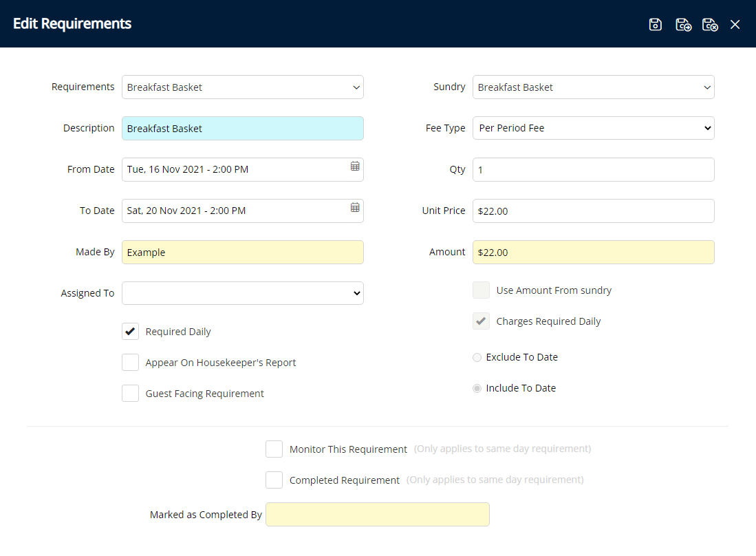Select the Include To Date radio button
The width and height of the screenshot is (756, 556).
pyautogui.click(x=477, y=388)
